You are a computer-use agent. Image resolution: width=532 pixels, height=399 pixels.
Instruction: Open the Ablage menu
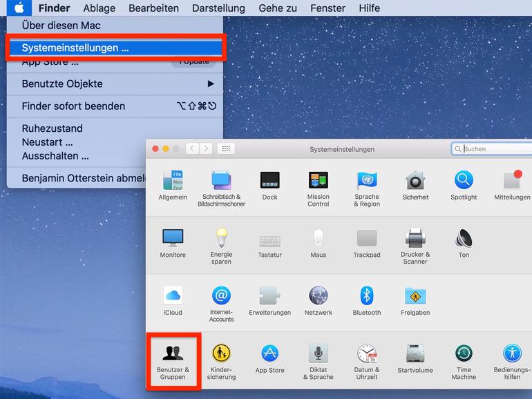tap(99, 8)
